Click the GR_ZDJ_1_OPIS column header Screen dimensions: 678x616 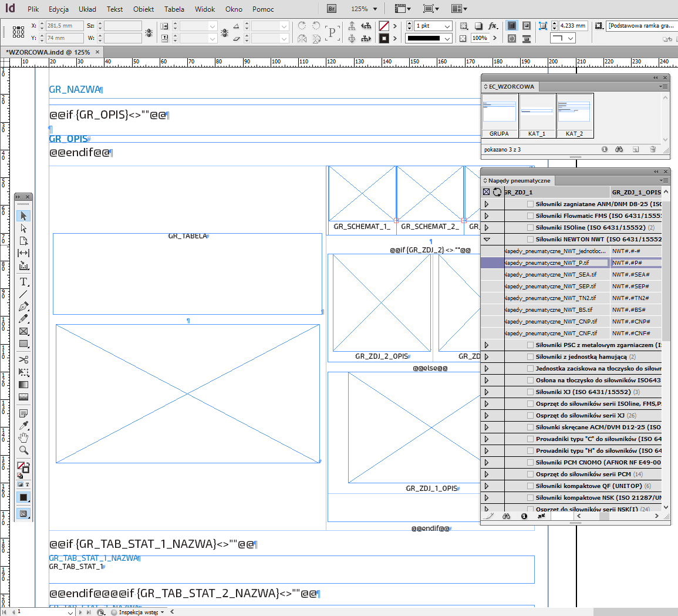[636, 192]
